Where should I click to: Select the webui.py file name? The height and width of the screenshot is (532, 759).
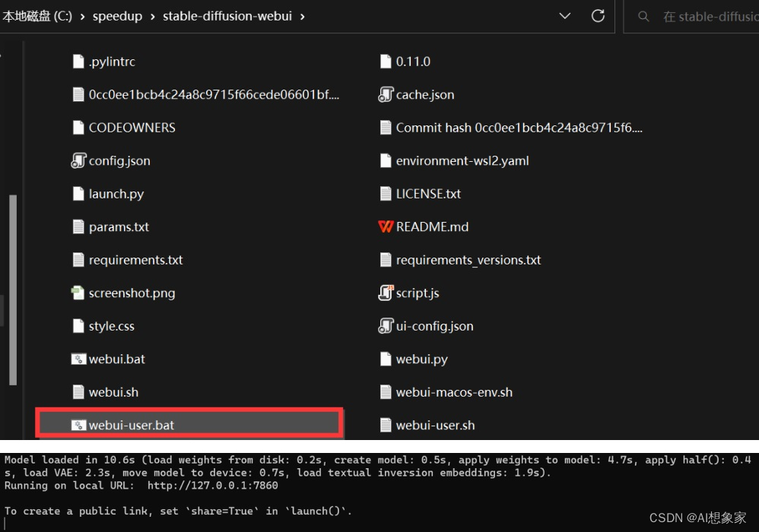click(x=421, y=359)
